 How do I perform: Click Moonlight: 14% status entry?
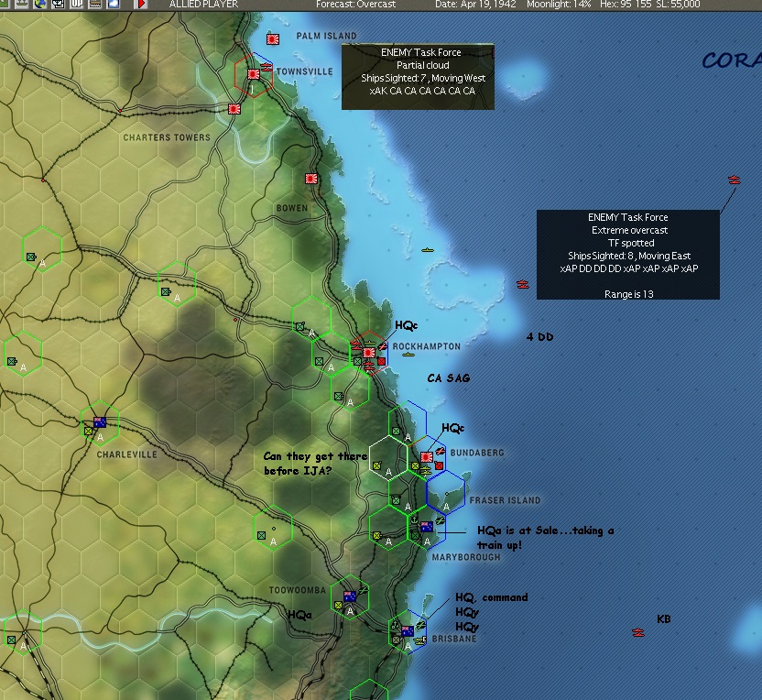tap(559, 5)
